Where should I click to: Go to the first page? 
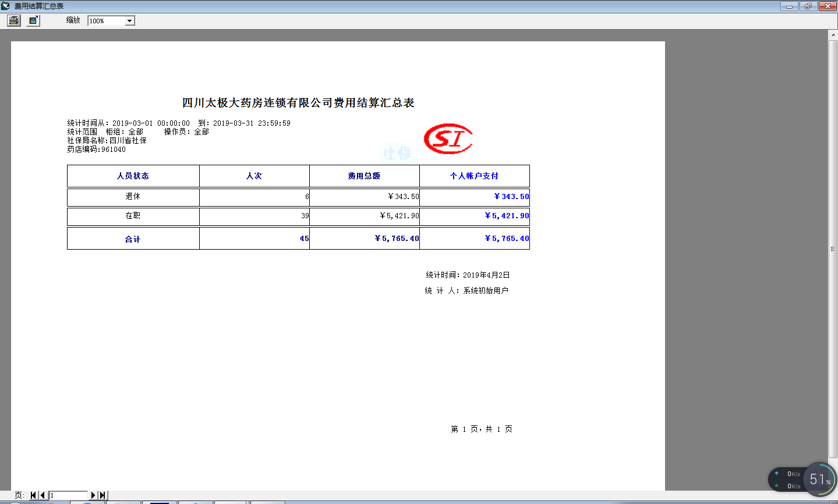[33, 495]
